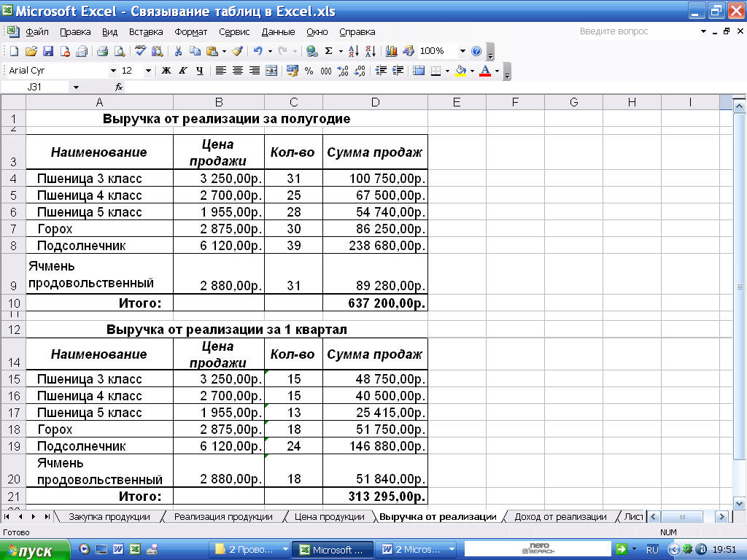Decrease decimal places icon

pos(360,71)
